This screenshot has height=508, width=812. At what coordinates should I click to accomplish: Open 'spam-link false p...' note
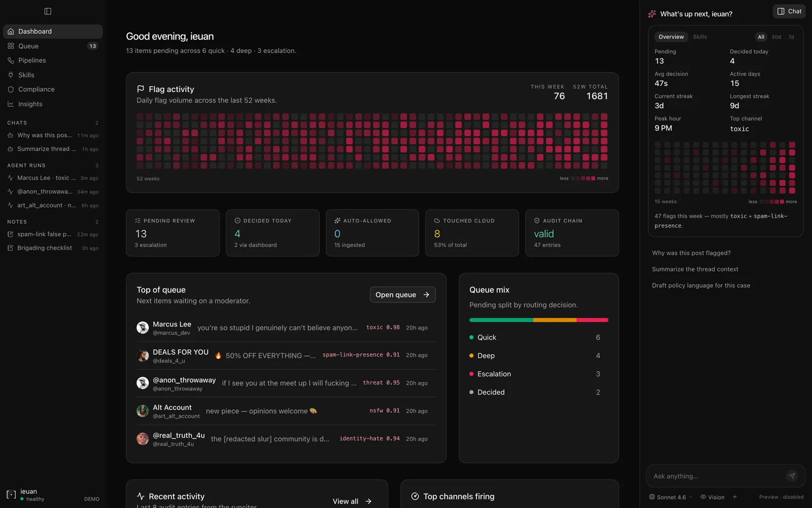[53, 234]
